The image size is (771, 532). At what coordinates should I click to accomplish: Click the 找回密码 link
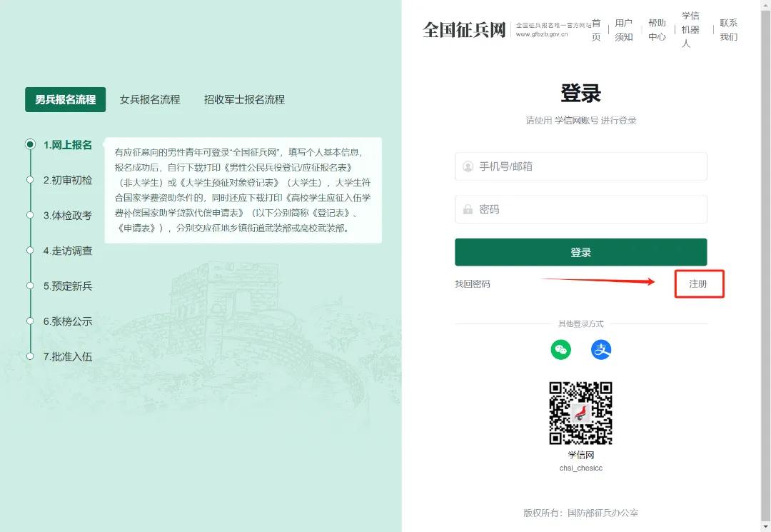(x=473, y=283)
